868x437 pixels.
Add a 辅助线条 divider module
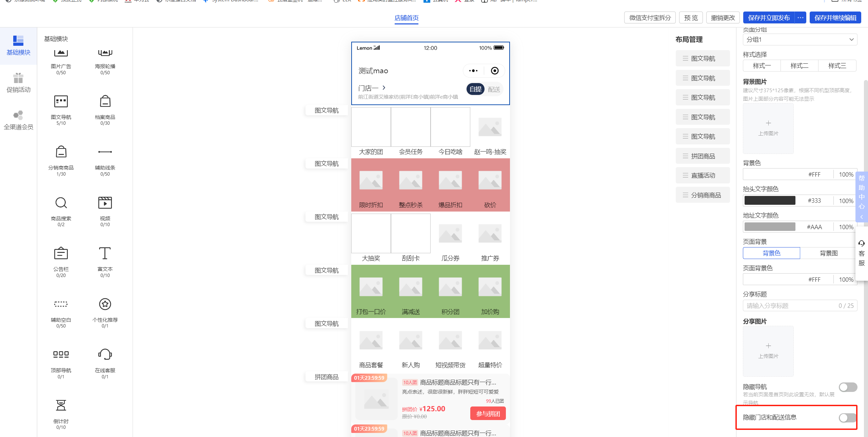[x=105, y=160]
